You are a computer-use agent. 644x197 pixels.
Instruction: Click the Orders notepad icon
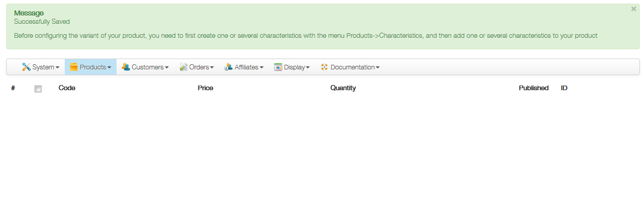[x=183, y=67]
